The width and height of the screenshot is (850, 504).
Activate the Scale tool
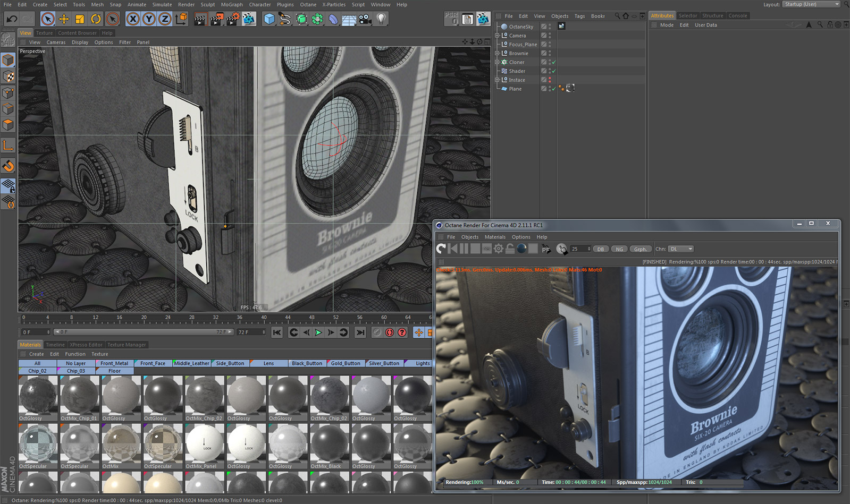80,19
